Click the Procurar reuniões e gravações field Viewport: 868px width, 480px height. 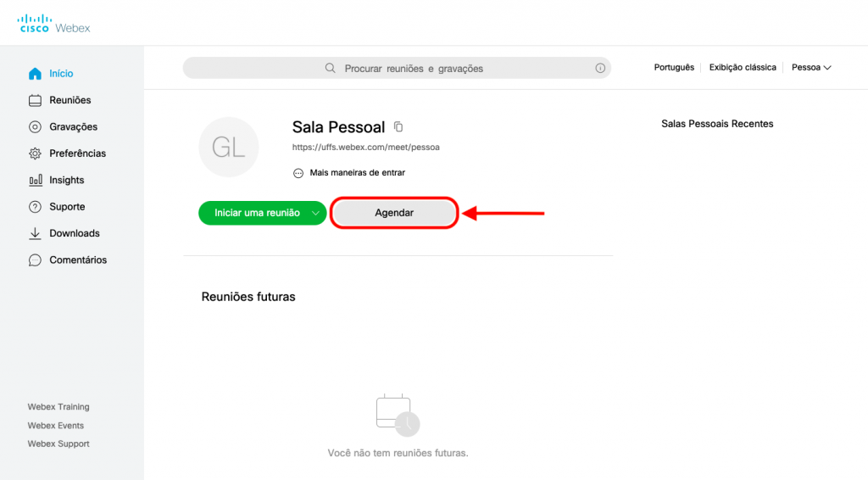(414, 68)
